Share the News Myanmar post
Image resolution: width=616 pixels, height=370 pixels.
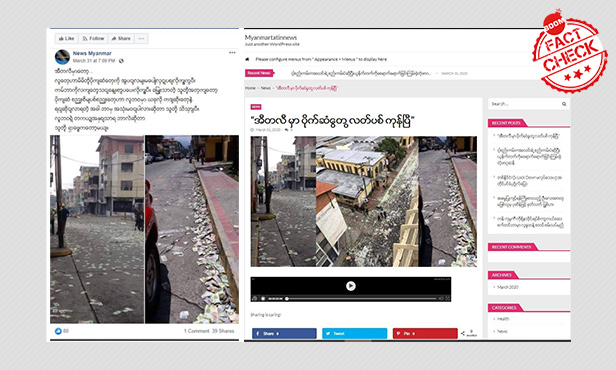121,38
